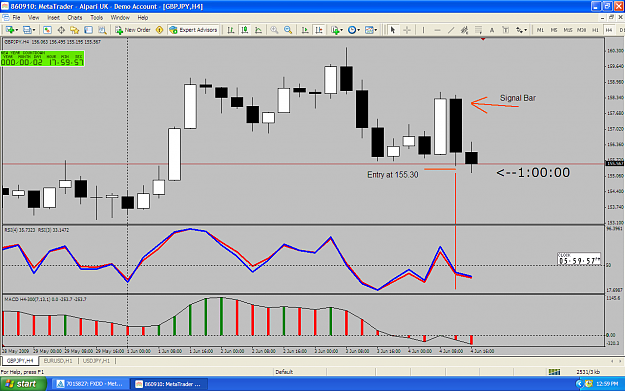The width and height of the screenshot is (625, 391).
Task: Zoom out of the chart
Action: (288, 30)
